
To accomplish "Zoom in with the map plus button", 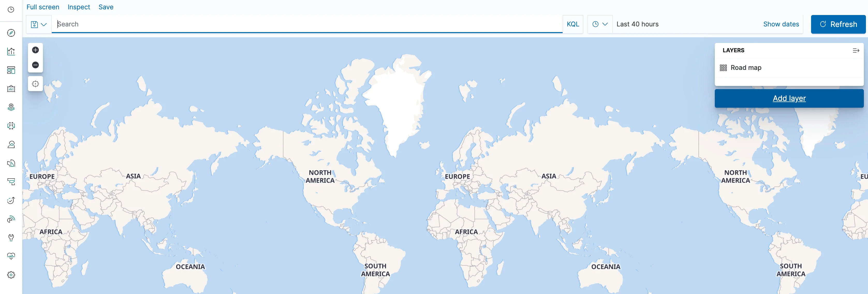I will pyautogui.click(x=35, y=50).
